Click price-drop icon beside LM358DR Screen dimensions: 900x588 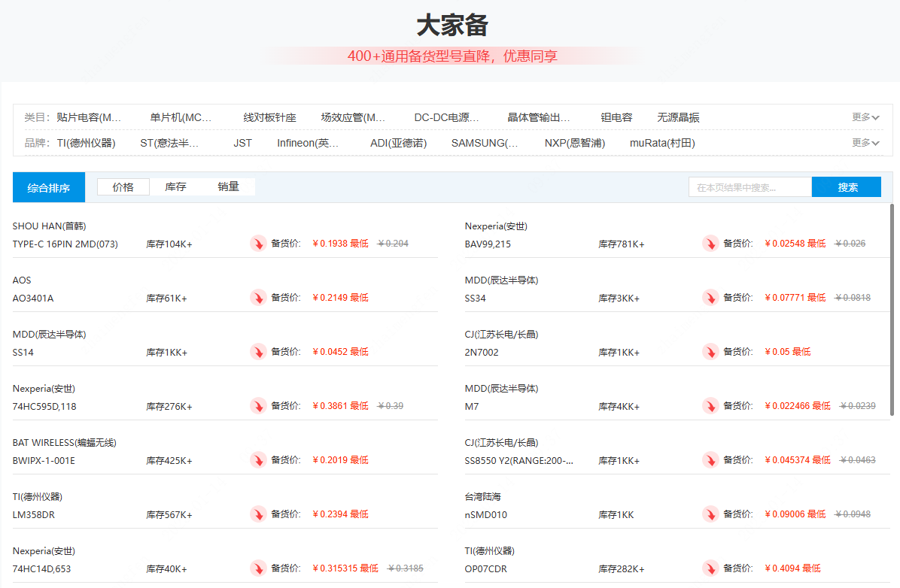point(258,514)
